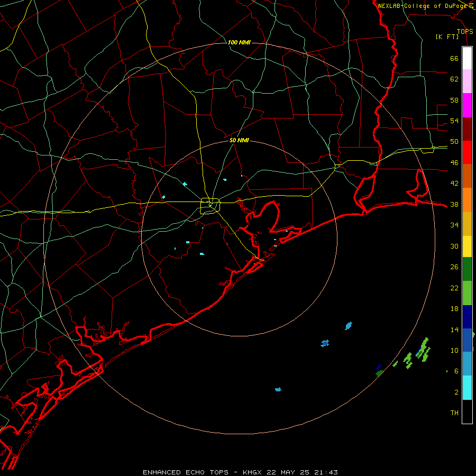Click the "100 NMI" range ring label
This screenshot has width=476, height=476.
[x=239, y=42]
